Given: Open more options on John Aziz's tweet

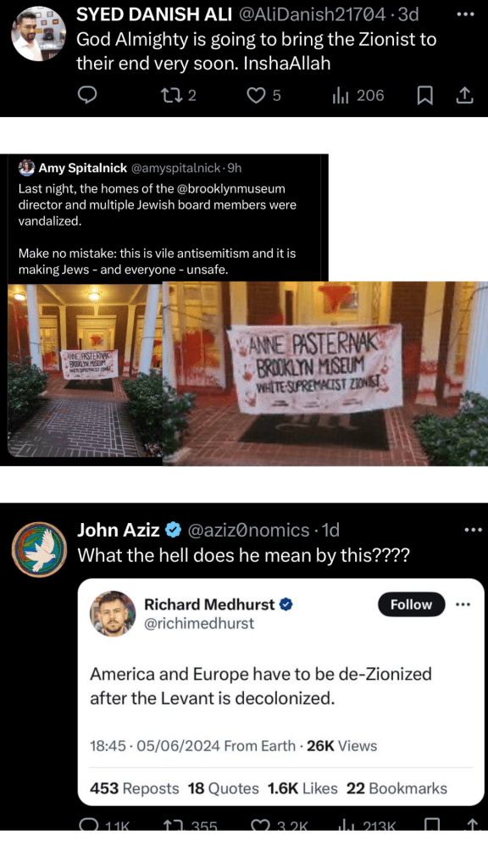Looking at the screenshot, I should pyautogui.click(x=473, y=530).
